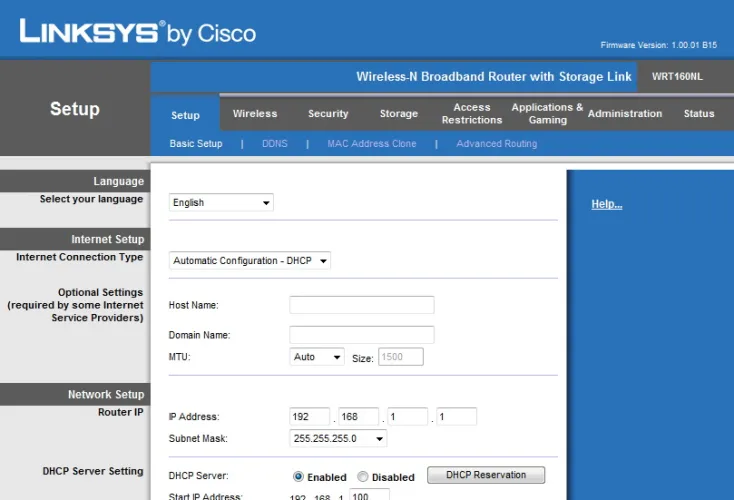This screenshot has height=500, width=734.
Task: Click the Select your language label
Action: coord(91,199)
